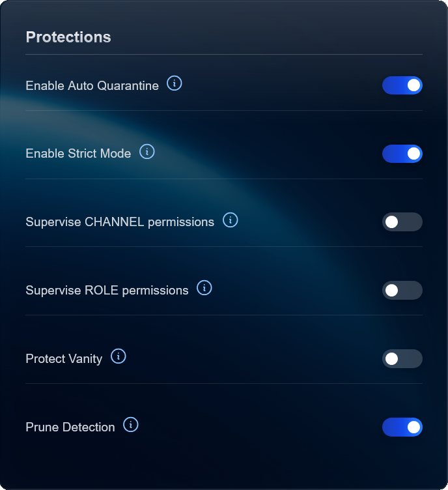This screenshot has height=490, width=448.
Task: Click info icon beside Supervise CHANNEL permissions
Action: tap(231, 220)
